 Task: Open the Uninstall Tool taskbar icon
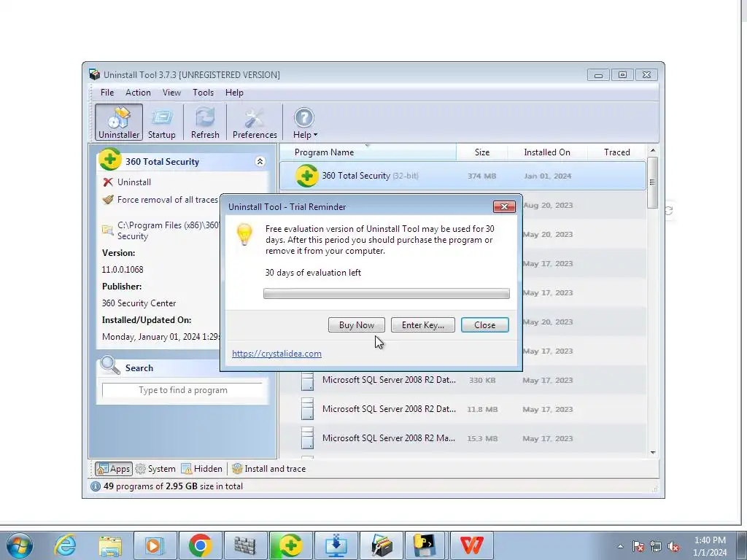tap(381, 545)
